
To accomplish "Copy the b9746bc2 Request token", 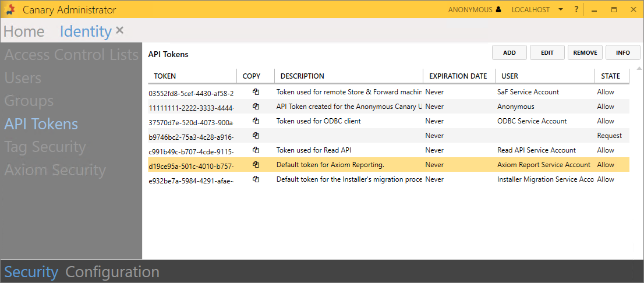I will [255, 136].
